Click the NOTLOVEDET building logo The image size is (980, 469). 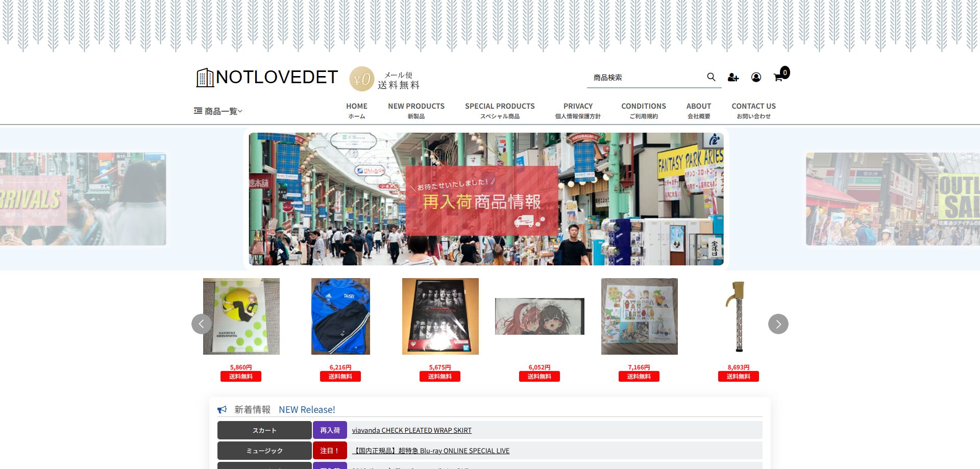click(267, 78)
